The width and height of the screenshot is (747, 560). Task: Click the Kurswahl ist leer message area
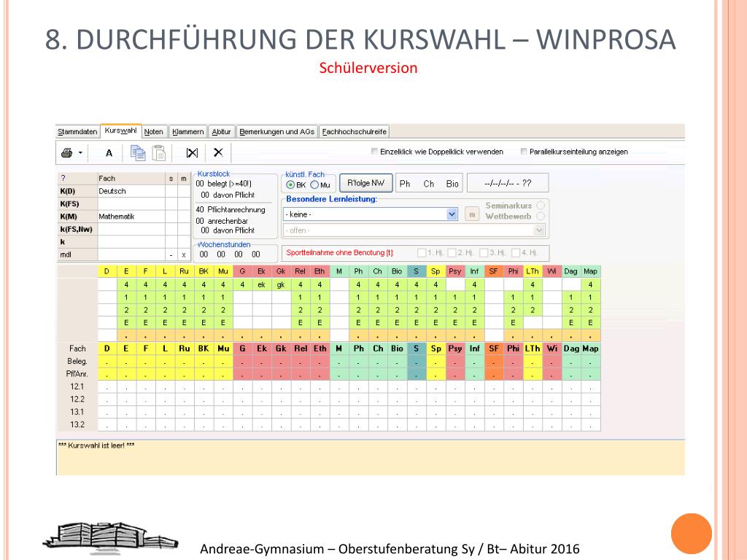370,458
